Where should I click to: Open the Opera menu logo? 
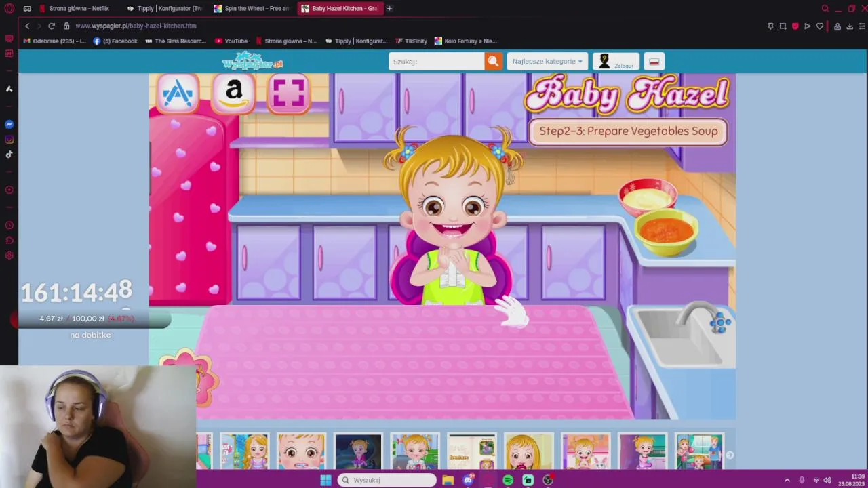pos(9,9)
